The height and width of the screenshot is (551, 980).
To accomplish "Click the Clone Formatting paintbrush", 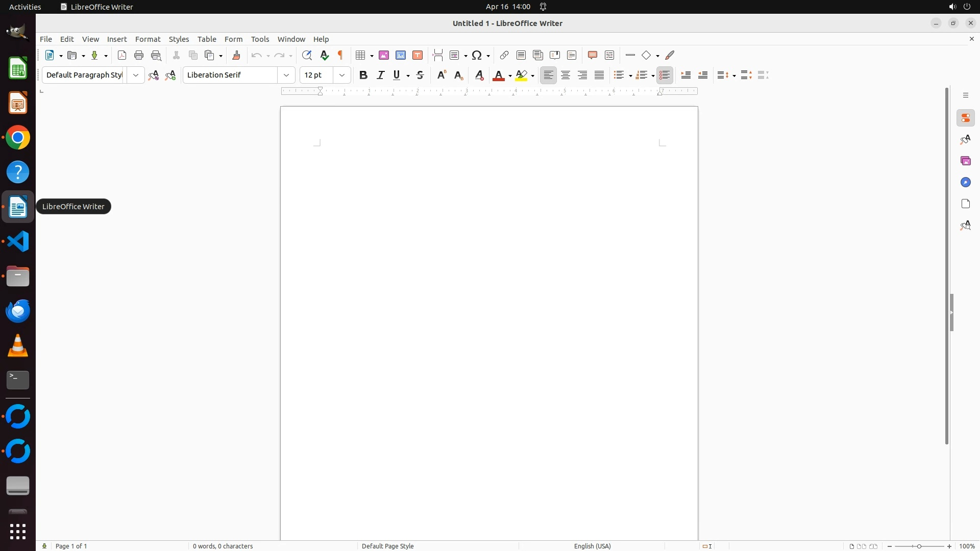I will (x=236, y=55).
